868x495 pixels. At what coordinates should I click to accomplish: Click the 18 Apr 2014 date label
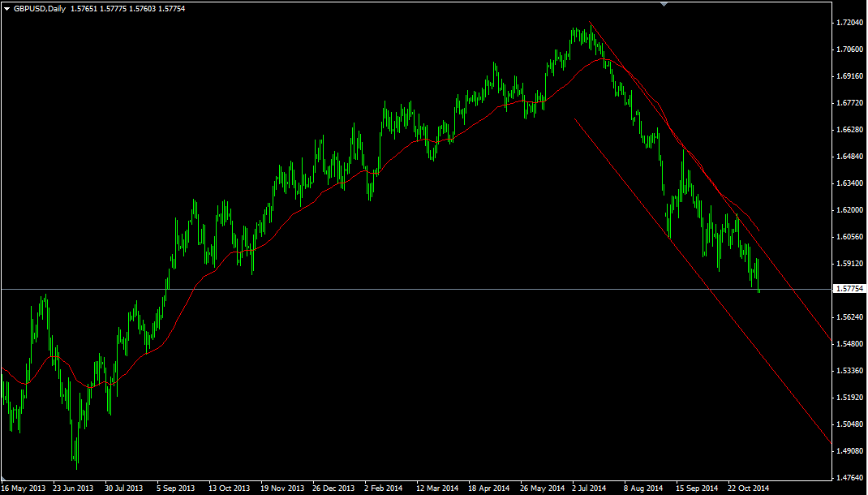[489, 489]
